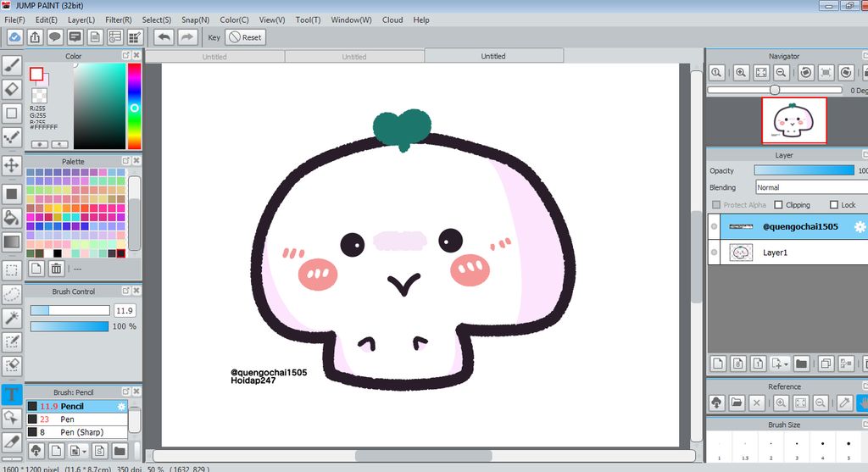
Task: Open the File menu
Action: pos(14,20)
